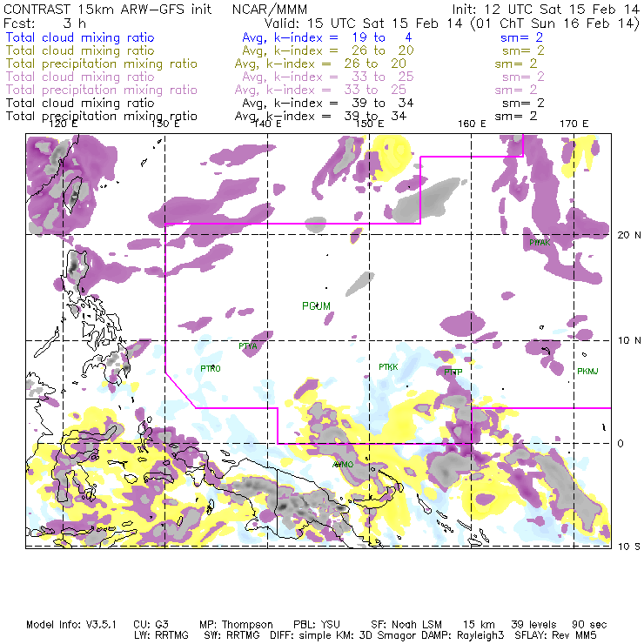Click the CONTRAST 15km ARW-GFS init title

tap(108, 10)
